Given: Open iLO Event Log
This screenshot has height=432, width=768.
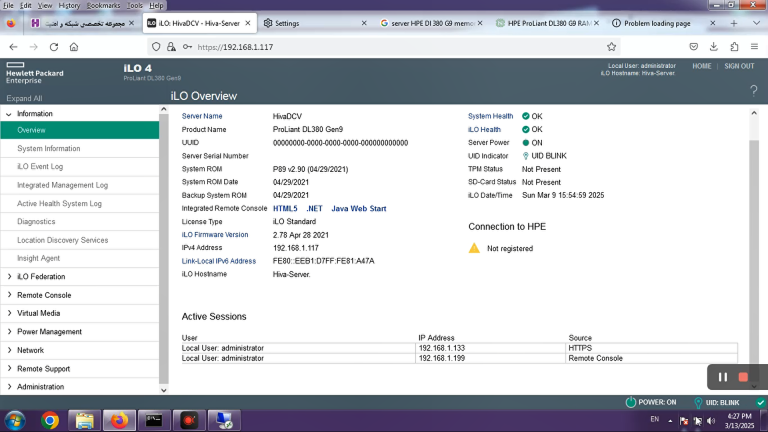Looking at the screenshot, I should coord(40,167).
